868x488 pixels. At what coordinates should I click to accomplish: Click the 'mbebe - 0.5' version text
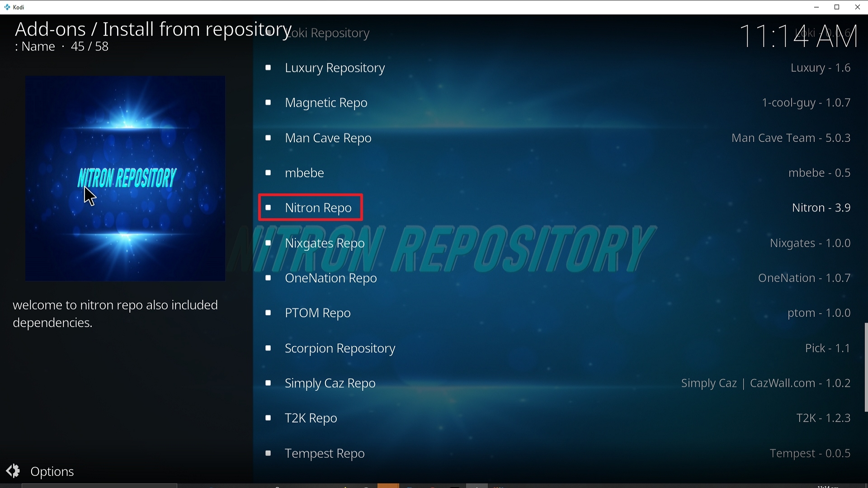(x=820, y=173)
